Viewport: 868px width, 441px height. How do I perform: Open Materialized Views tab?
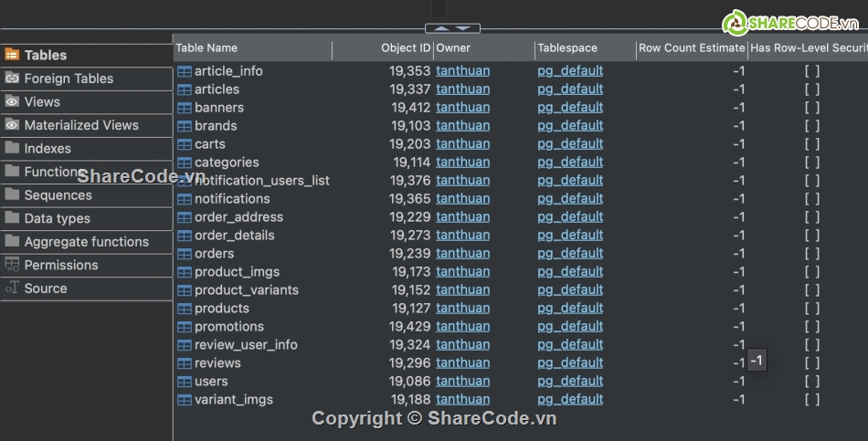tap(87, 125)
